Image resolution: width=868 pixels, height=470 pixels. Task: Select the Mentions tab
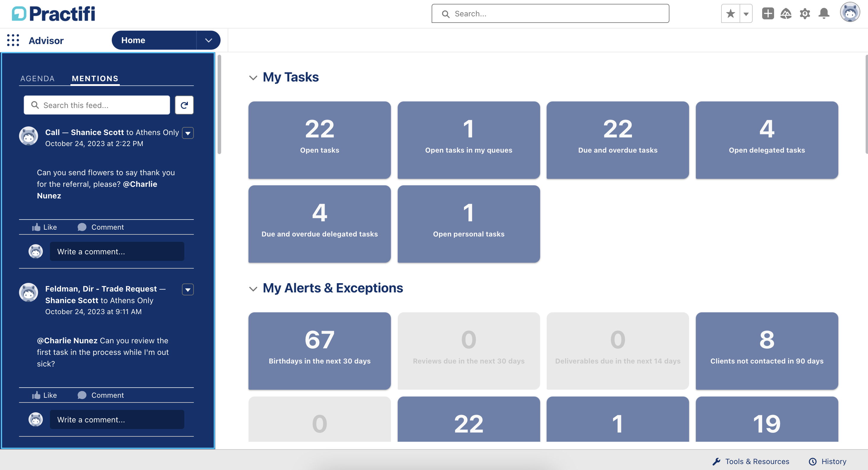tap(95, 78)
